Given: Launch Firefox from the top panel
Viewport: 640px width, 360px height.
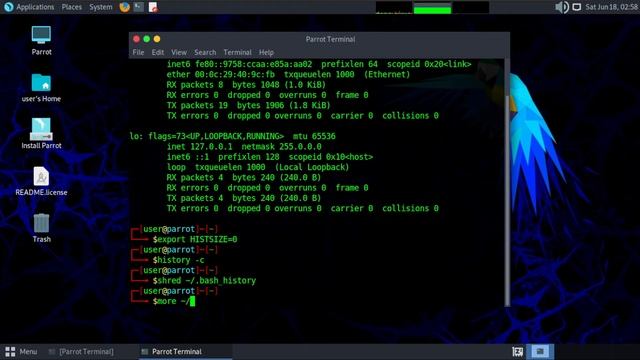Looking at the screenshot, I should (x=124, y=7).
